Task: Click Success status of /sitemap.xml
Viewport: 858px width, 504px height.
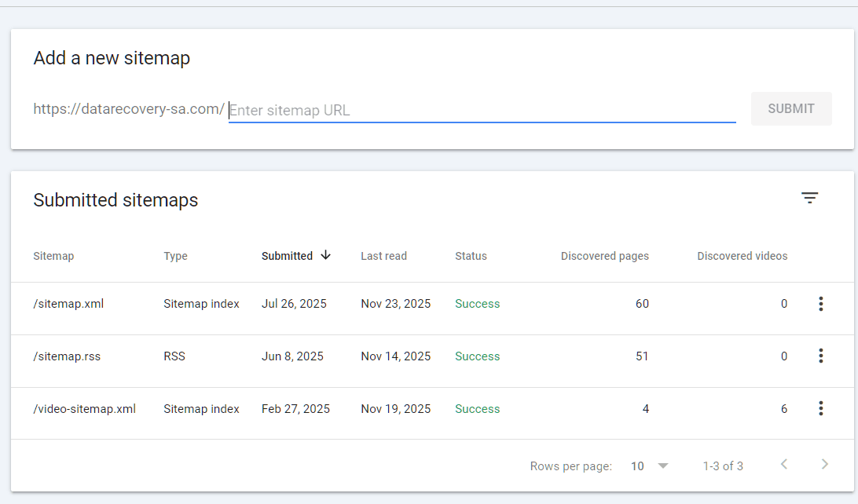Action: click(477, 304)
